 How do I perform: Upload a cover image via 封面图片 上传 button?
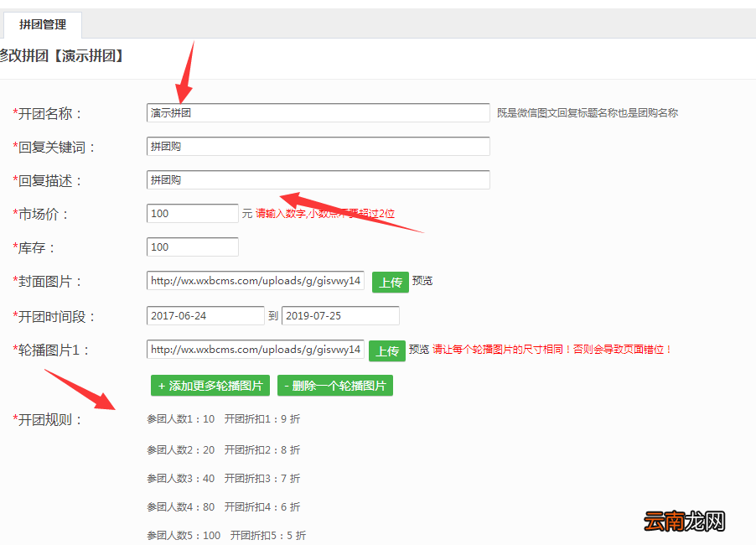391,283
